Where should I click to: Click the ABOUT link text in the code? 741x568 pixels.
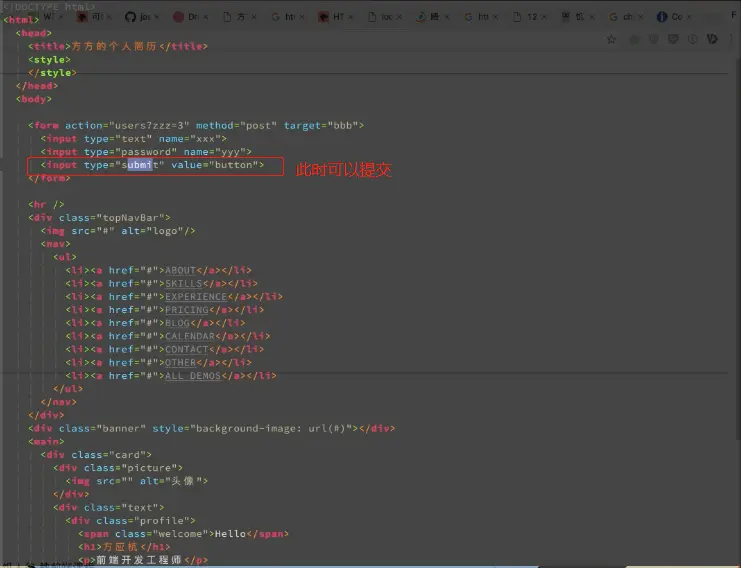point(180,270)
